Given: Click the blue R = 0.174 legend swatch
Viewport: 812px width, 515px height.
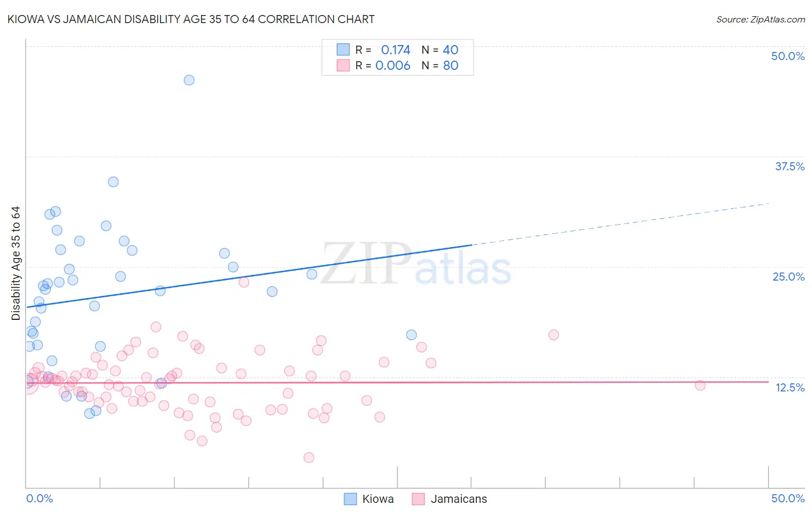Looking at the screenshot, I should click(x=343, y=50).
